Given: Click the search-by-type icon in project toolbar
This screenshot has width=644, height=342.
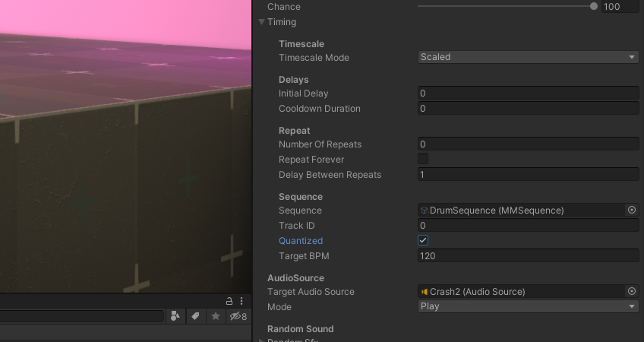Looking at the screenshot, I should [x=175, y=316].
